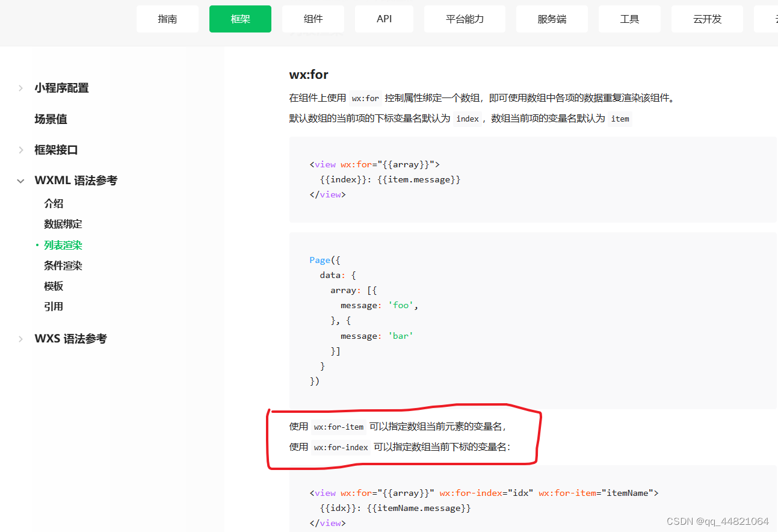Open the 条件渲染 page

pyautogui.click(x=63, y=265)
